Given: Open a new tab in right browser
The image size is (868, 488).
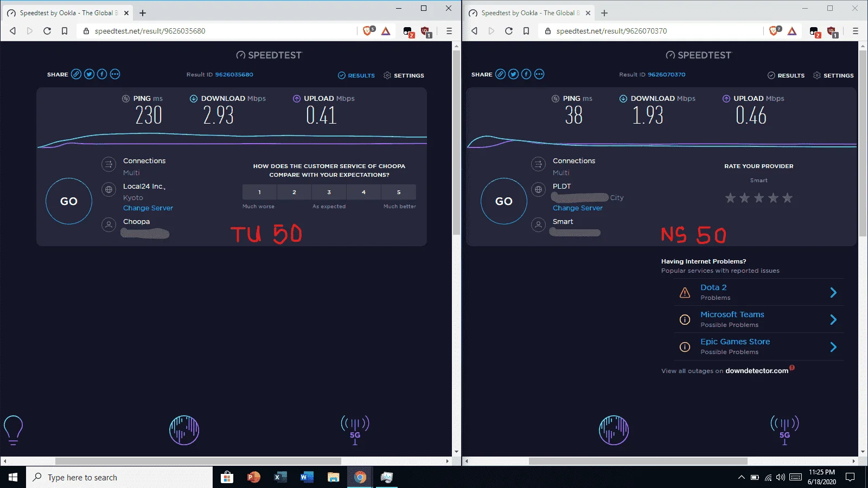Looking at the screenshot, I should pyautogui.click(x=604, y=13).
